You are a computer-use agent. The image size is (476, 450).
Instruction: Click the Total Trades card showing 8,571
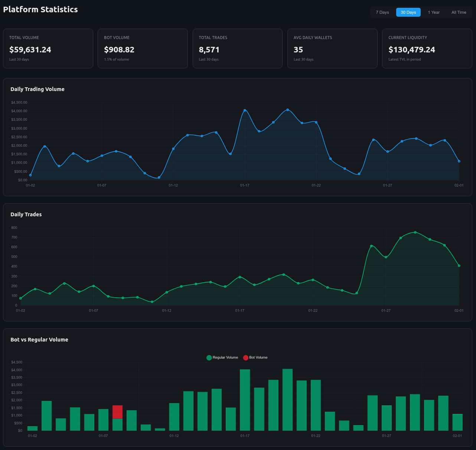(237, 48)
